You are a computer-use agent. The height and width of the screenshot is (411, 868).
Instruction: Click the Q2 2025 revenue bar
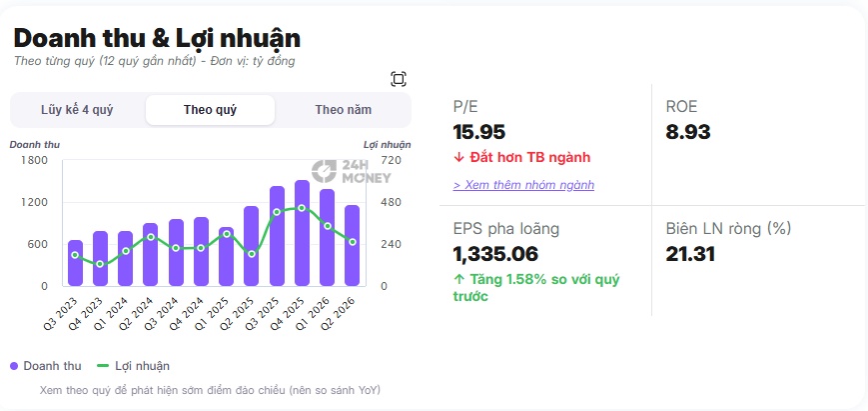(x=252, y=246)
